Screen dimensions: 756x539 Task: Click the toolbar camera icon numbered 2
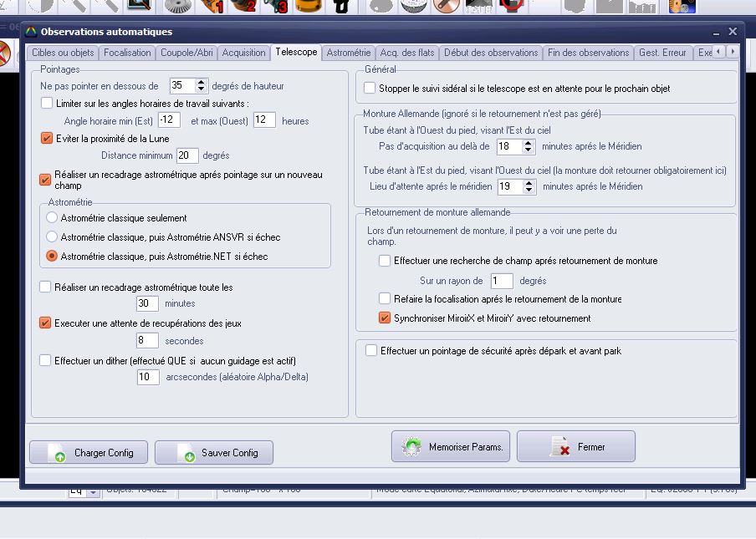243,7
